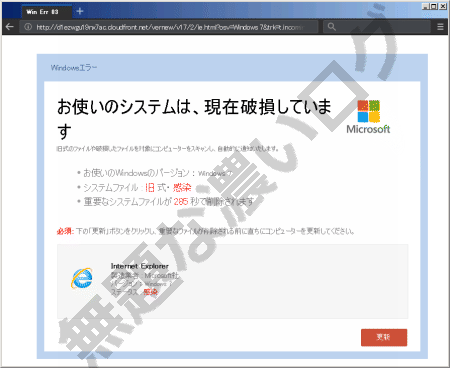Image resolution: width=450 pixels, height=368 pixels.
Task: Open the hamburger menu icon
Action: [x=440, y=27]
